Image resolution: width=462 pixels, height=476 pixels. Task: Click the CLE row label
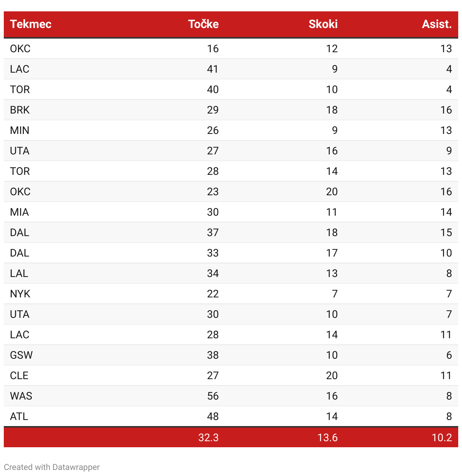(19, 376)
